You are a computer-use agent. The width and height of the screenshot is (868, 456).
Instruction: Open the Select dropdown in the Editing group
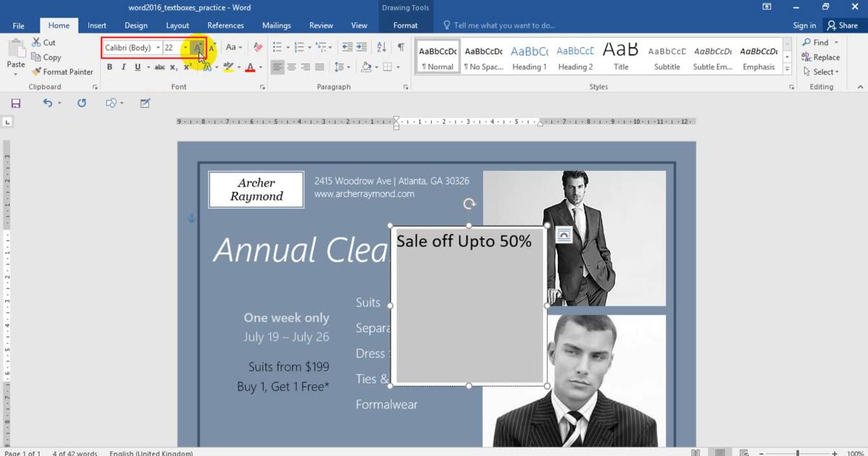(822, 72)
